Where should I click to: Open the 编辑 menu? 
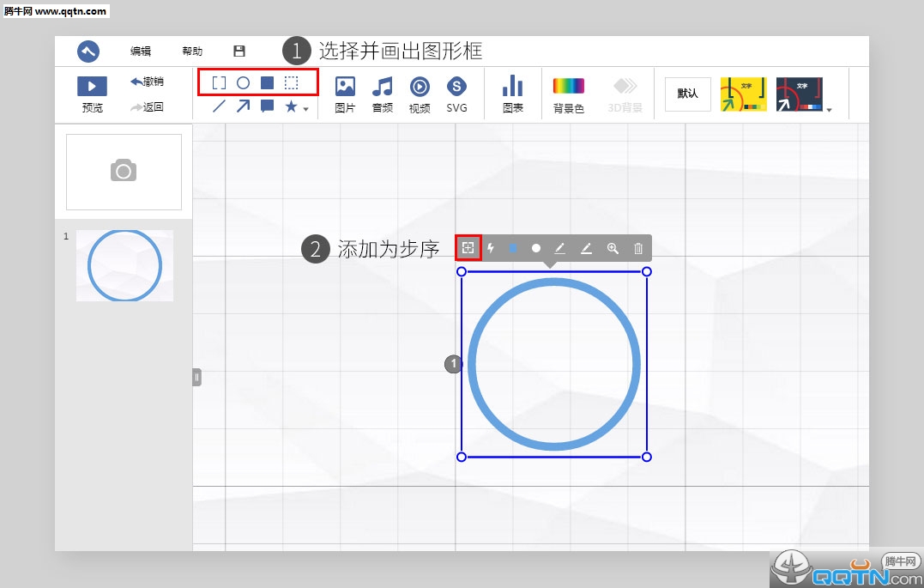tap(141, 52)
